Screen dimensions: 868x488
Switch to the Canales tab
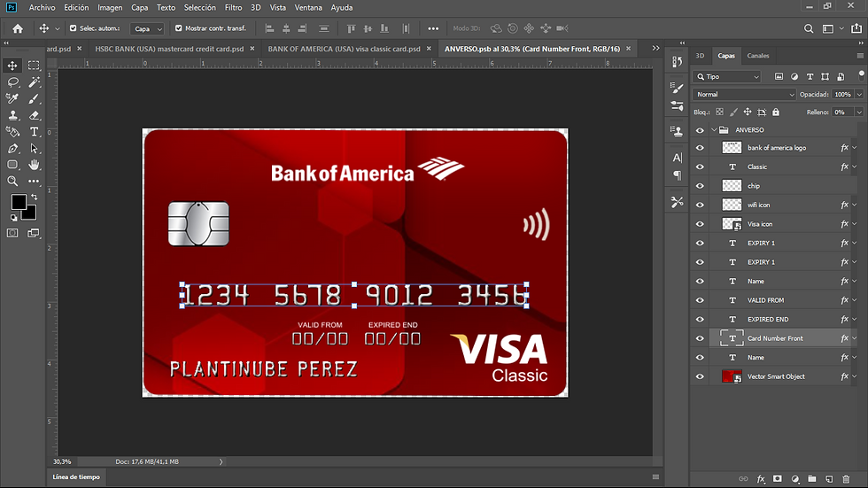point(758,55)
